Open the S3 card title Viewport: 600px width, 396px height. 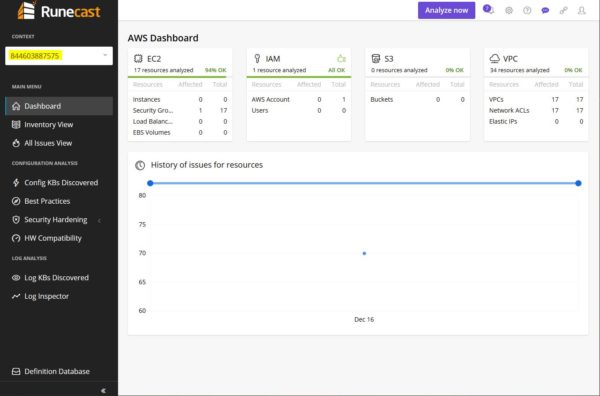pyautogui.click(x=389, y=59)
